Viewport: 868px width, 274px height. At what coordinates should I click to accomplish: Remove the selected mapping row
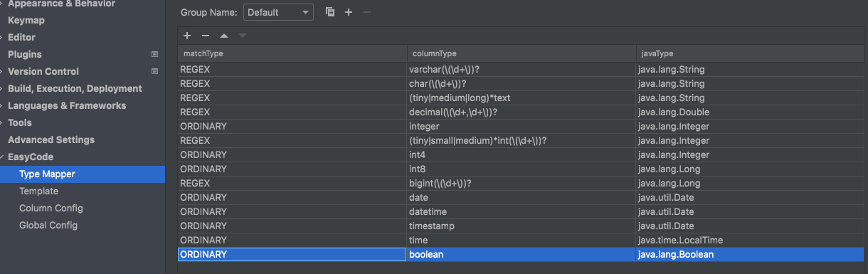206,36
